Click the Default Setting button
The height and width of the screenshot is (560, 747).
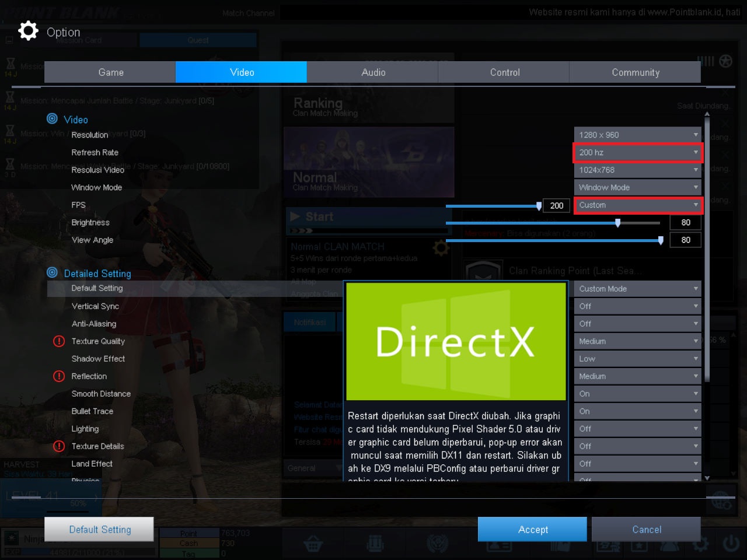click(x=99, y=529)
